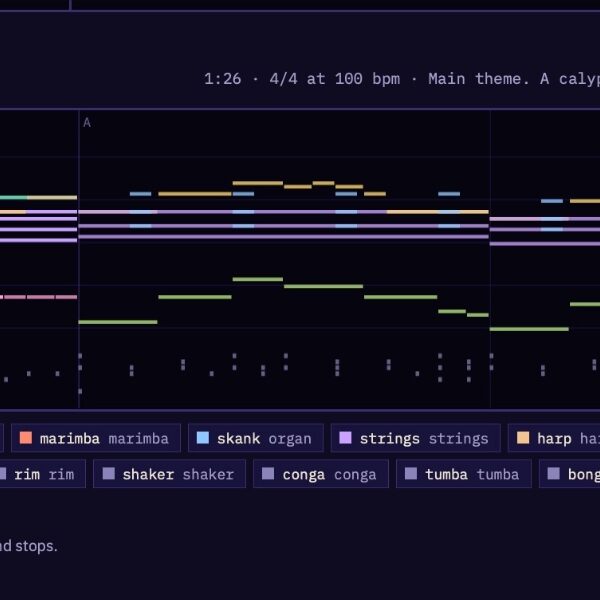
Task: Click the 'Main theme.' description text
Action: click(x=479, y=79)
